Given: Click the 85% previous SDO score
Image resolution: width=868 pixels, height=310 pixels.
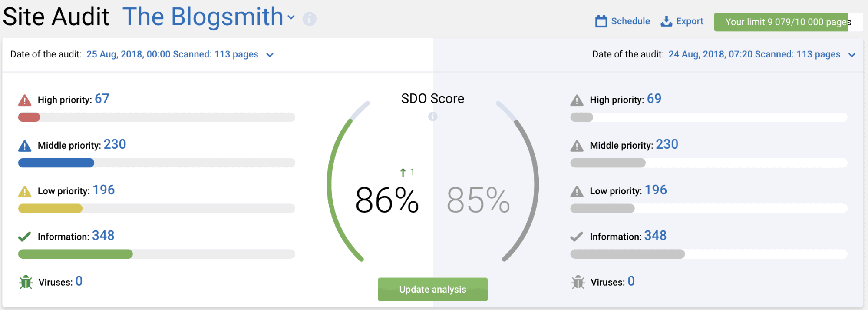Looking at the screenshot, I should tap(478, 200).
